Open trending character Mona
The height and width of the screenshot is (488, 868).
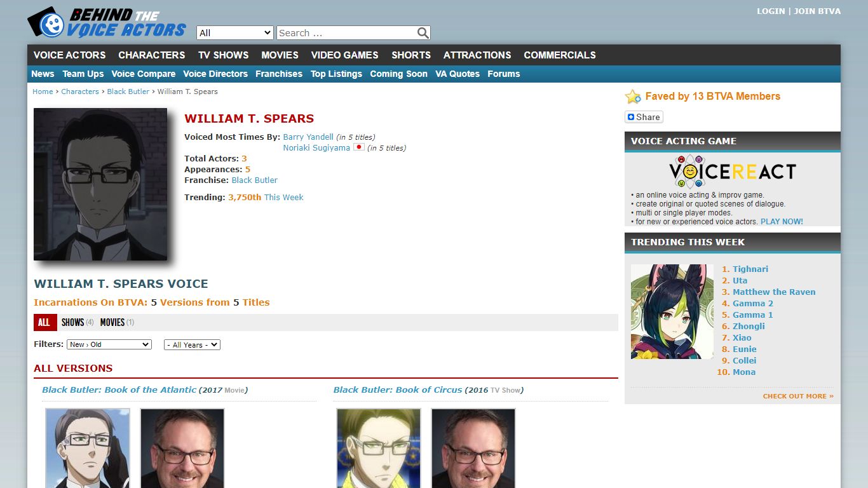coord(744,372)
